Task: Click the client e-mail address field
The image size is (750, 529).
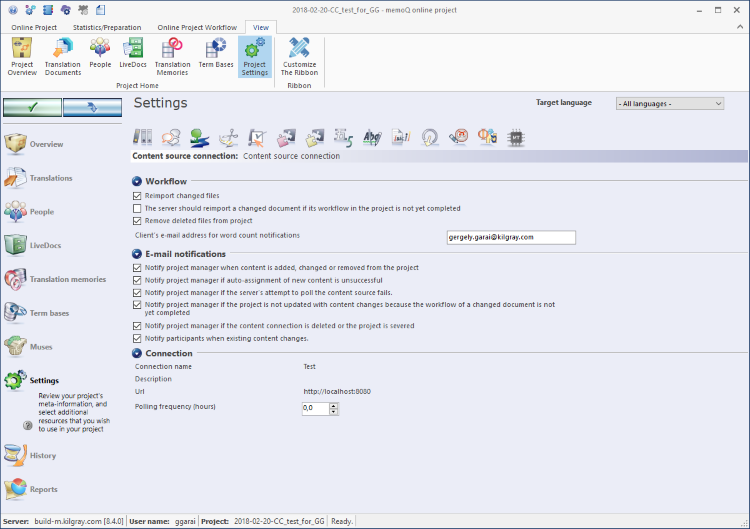Action: pyautogui.click(x=512, y=237)
